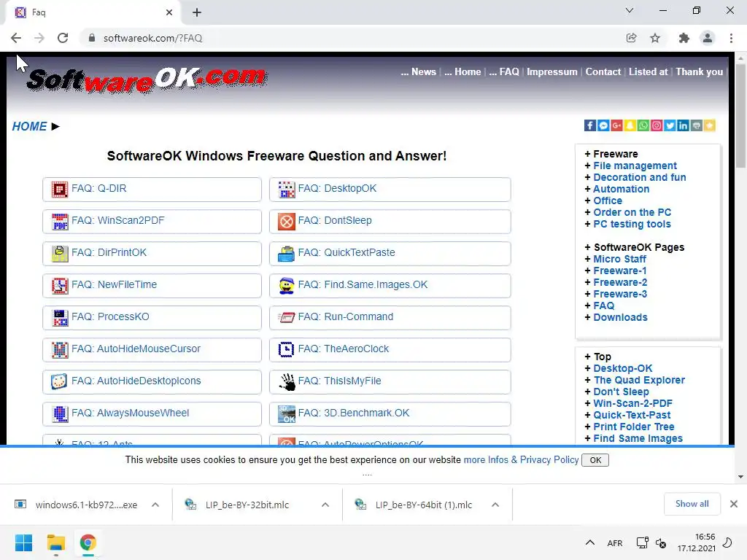The height and width of the screenshot is (560, 747).
Task: Click the LinkedIn share icon
Action: point(683,125)
